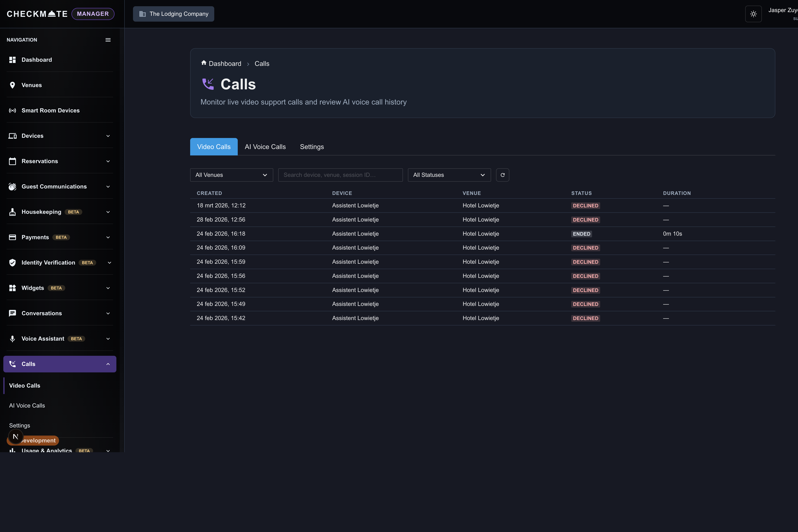
Task: Click the Voice Assistant microphone icon
Action: [12, 339]
